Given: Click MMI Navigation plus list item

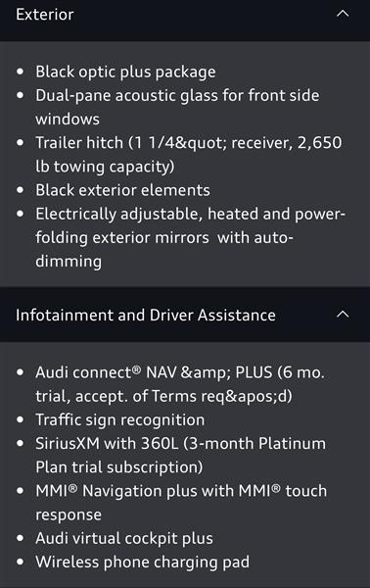Looking at the screenshot, I should tap(181, 503).
